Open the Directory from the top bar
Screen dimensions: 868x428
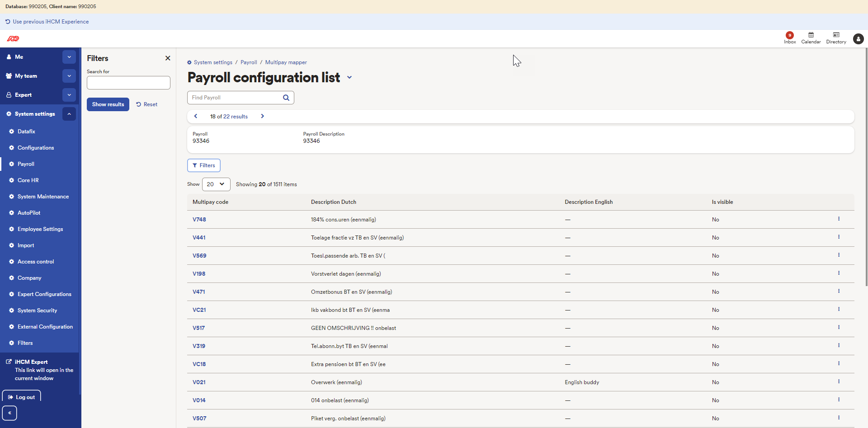pos(836,38)
